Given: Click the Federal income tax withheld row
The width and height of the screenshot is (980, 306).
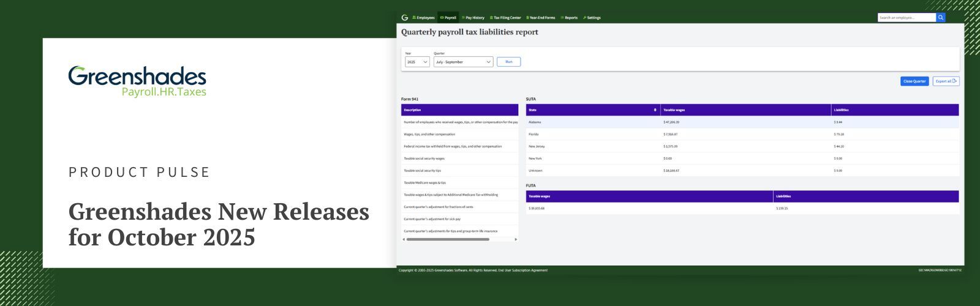Looking at the screenshot, I should point(459,146).
